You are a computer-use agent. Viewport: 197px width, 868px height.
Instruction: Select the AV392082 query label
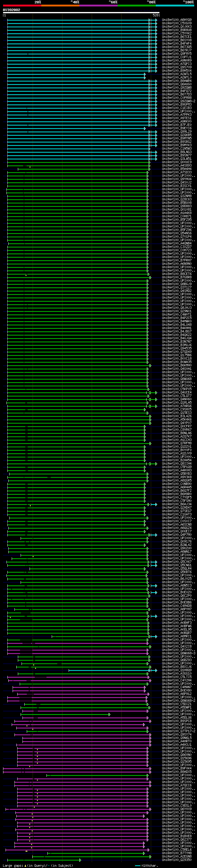coord(11,10)
